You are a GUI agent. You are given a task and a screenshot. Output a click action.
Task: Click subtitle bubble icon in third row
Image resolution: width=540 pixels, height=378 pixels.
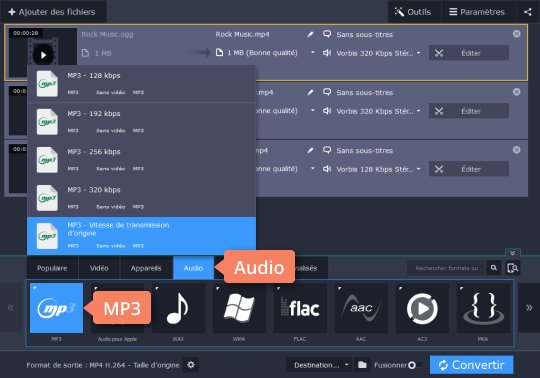point(327,150)
